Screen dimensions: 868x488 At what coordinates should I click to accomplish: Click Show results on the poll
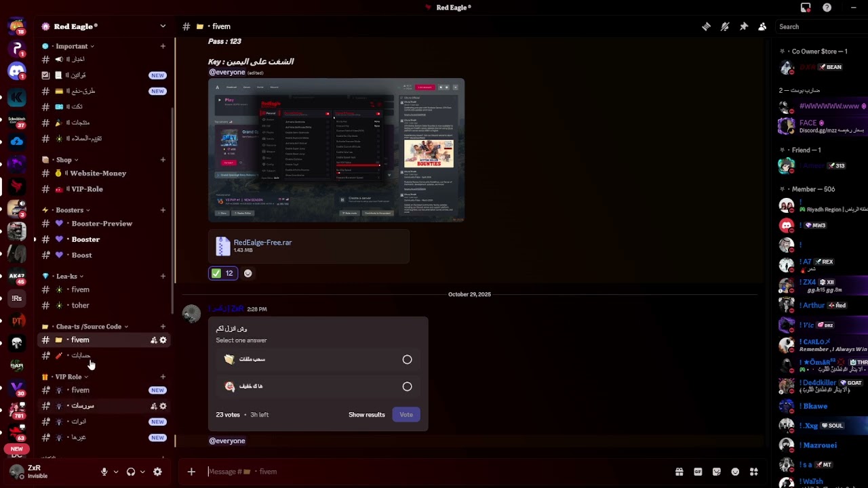[366, 415]
